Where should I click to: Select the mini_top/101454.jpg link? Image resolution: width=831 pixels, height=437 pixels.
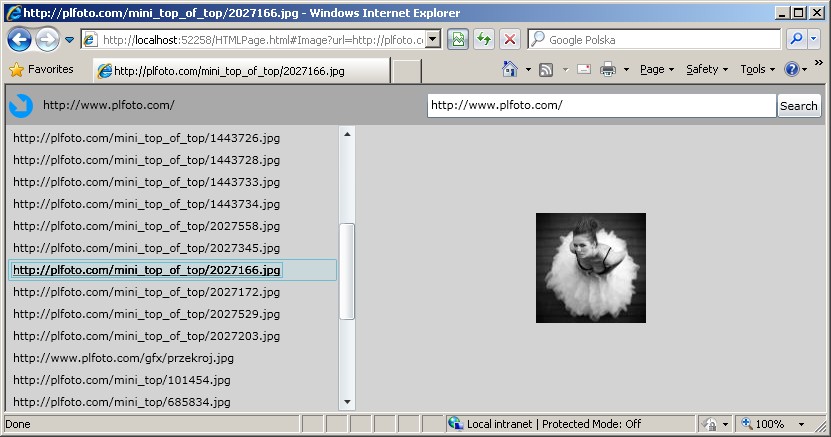(122, 380)
